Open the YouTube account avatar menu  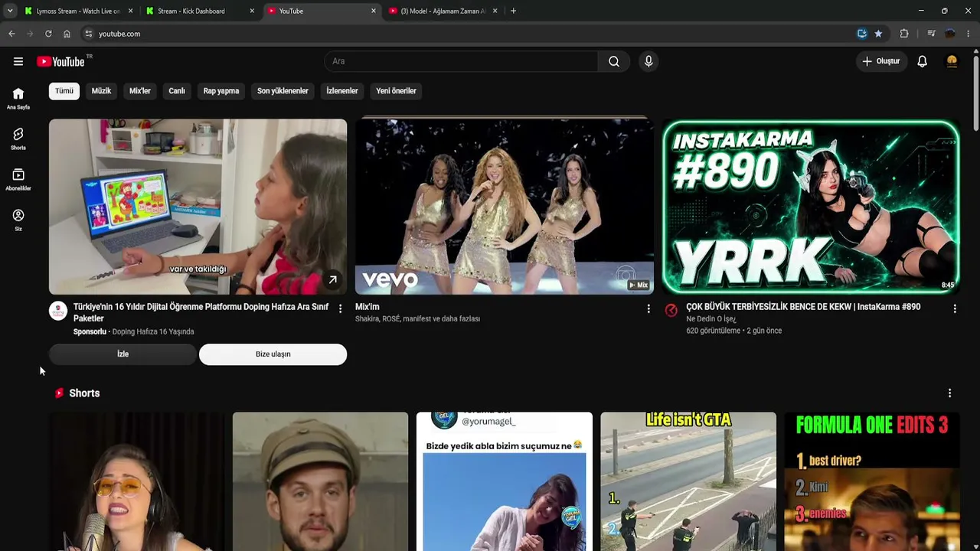[x=952, y=61]
